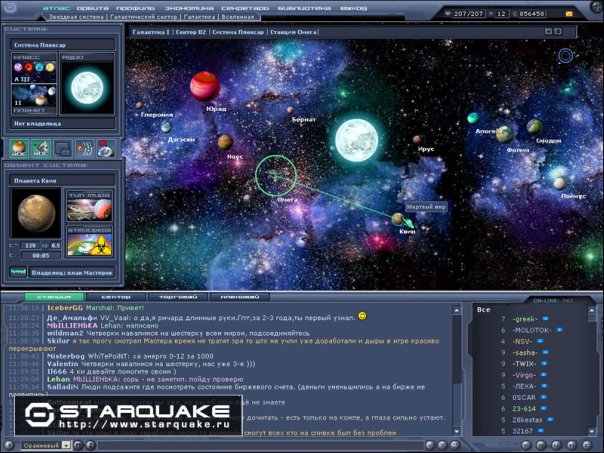Viewport: 604px width, 453px height.
Task: Click user 28kestas in online list
Action: pyautogui.click(x=527, y=420)
